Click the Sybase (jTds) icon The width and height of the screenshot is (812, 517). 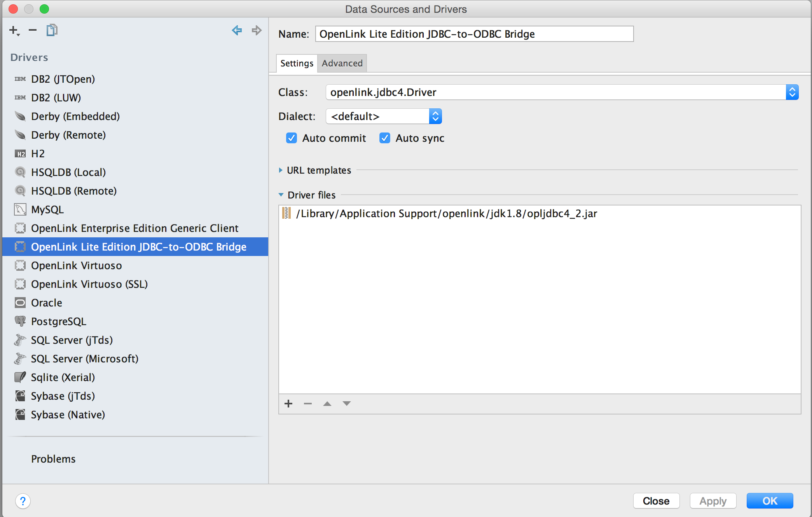point(20,396)
